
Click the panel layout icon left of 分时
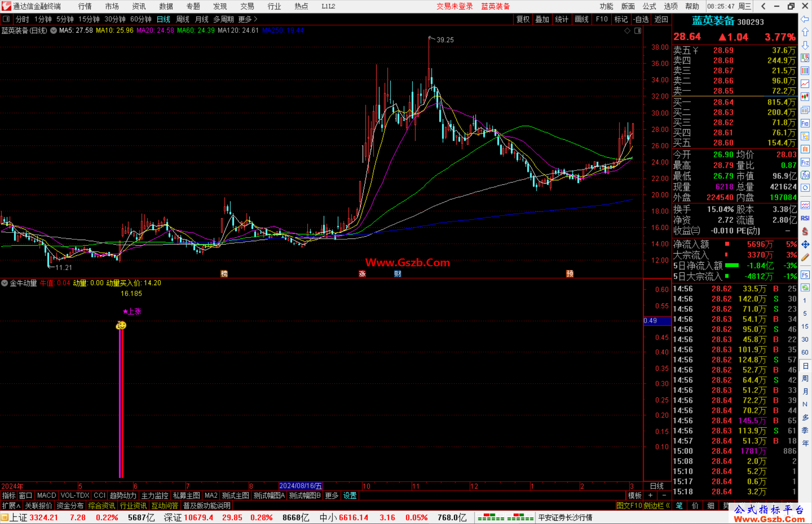click(x=6, y=19)
